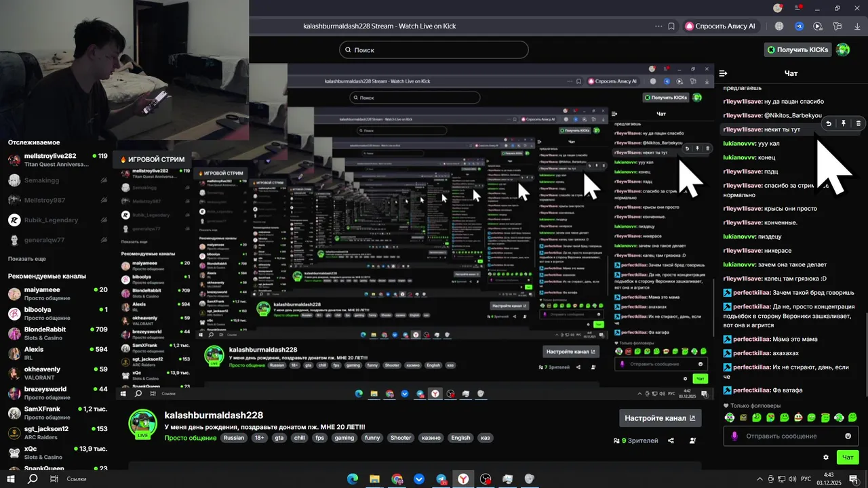
Task: Click the translator globe extension icon
Action: pyautogui.click(x=779, y=26)
